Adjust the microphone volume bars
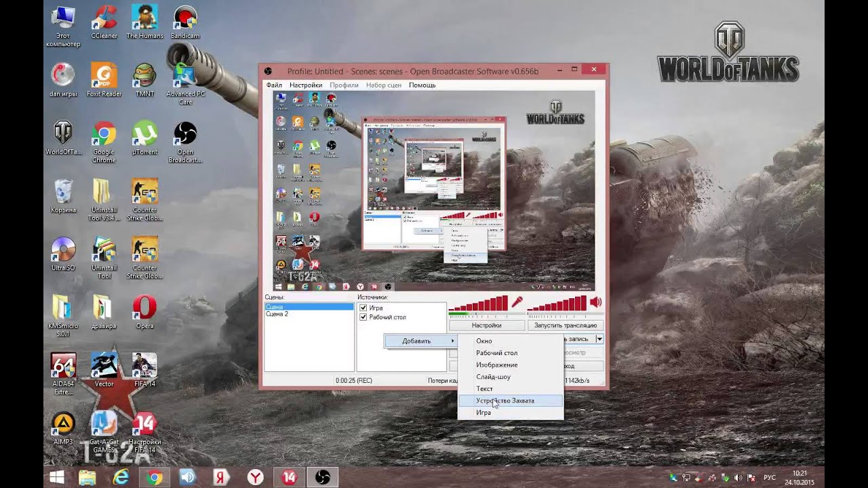Screen dimensions: 868x488 pyautogui.click(x=478, y=304)
